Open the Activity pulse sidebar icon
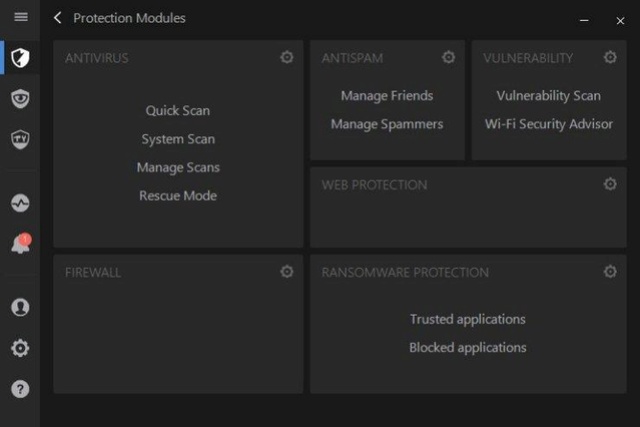Viewport: 640px width, 427px height. (20, 203)
